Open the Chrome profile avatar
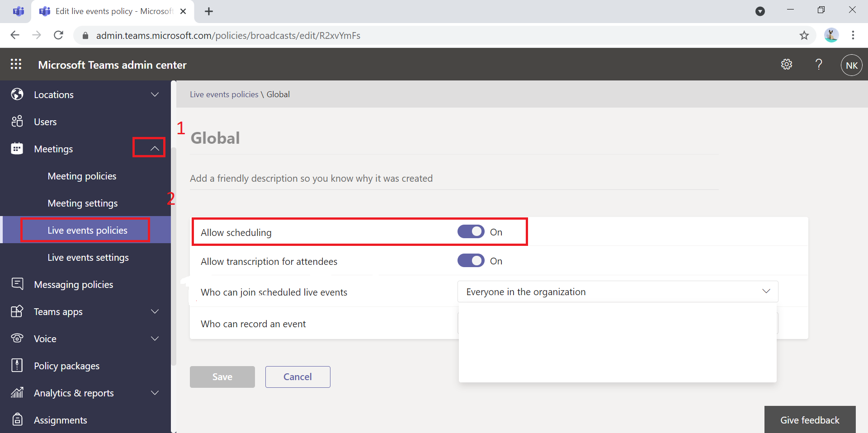The width and height of the screenshot is (868, 433). [831, 35]
